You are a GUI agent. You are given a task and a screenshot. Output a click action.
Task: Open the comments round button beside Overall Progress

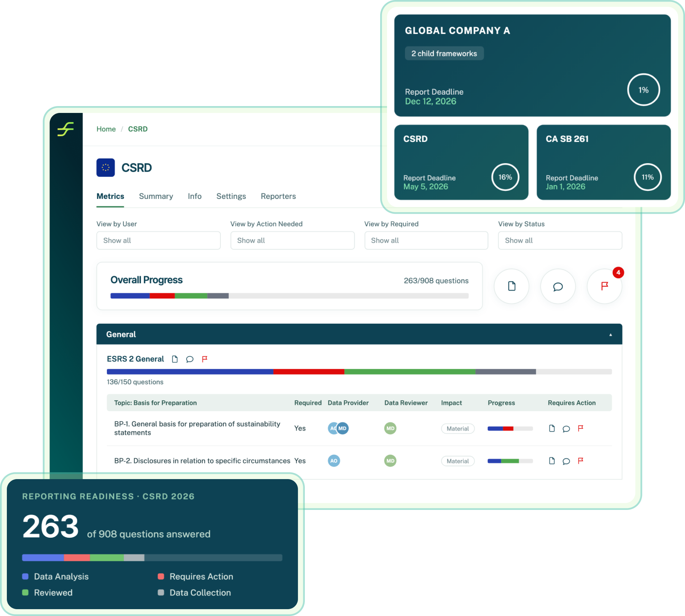(x=558, y=286)
